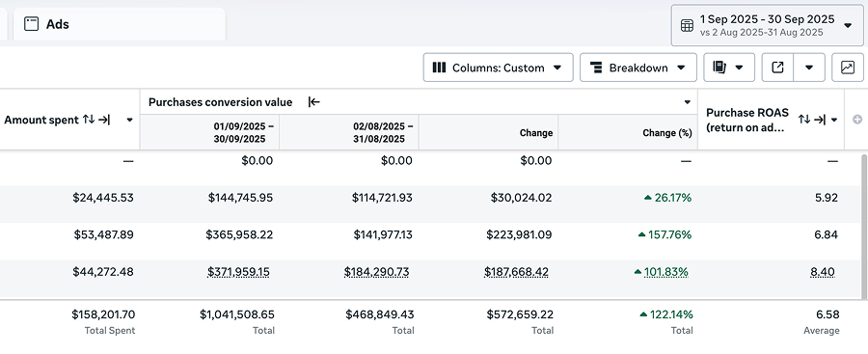Expand the export options arrow
868x354 pixels.
click(809, 68)
